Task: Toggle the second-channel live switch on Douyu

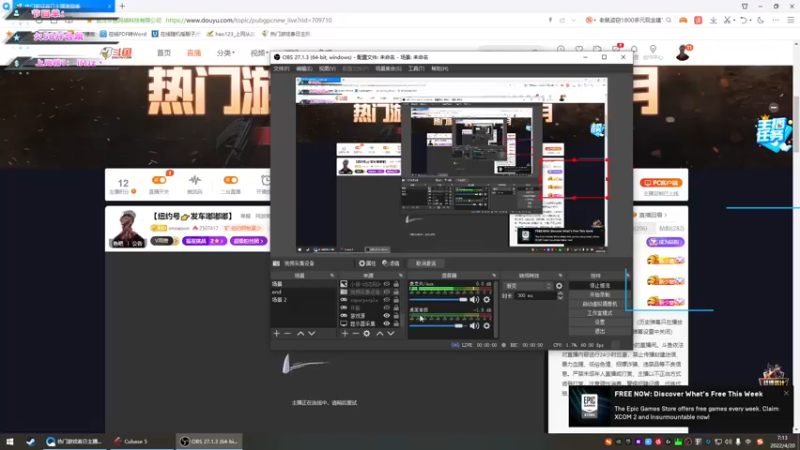Action: pyautogui.click(x=231, y=180)
